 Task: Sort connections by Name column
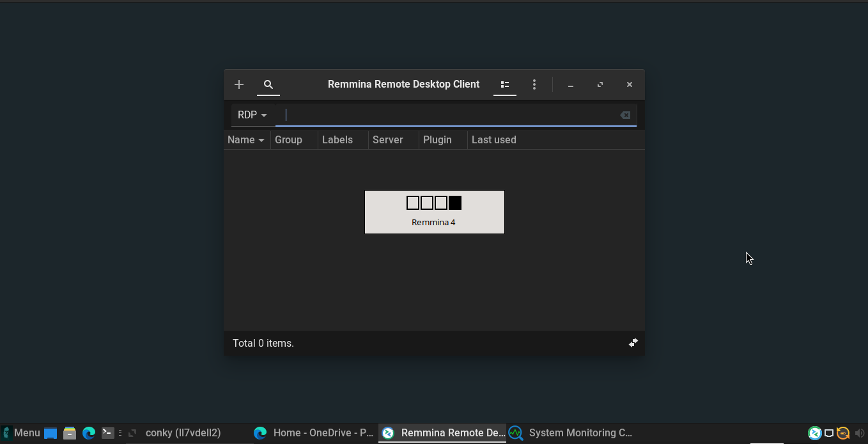click(247, 140)
